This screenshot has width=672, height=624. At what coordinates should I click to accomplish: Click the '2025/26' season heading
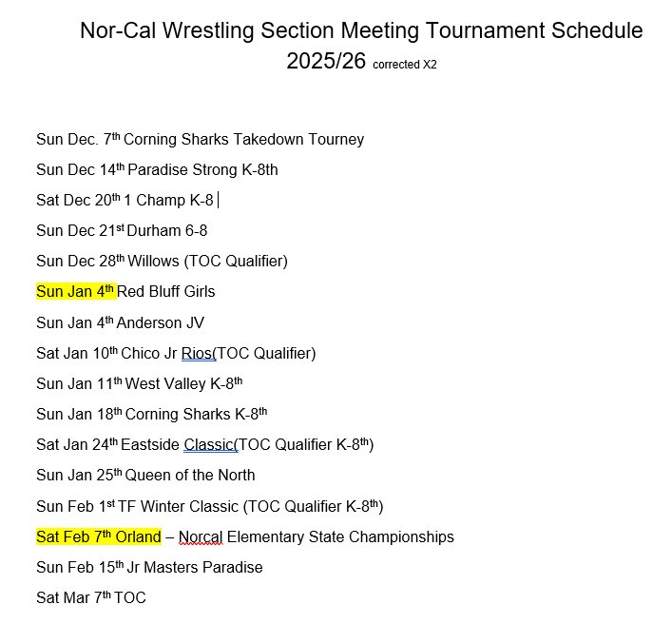pos(326,62)
